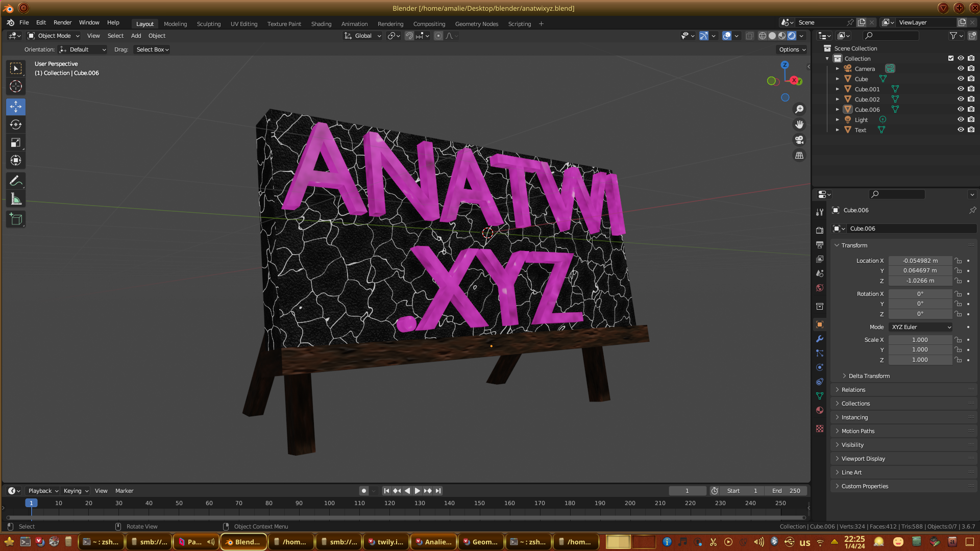980x551 pixels.
Task: Select the Move tool in toolbar
Action: tap(16, 107)
